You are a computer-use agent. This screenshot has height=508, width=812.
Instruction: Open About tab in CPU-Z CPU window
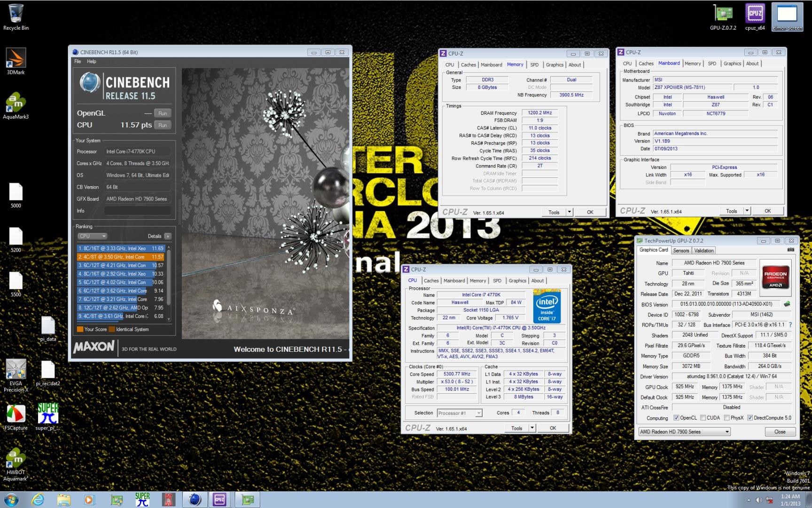point(538,281)
